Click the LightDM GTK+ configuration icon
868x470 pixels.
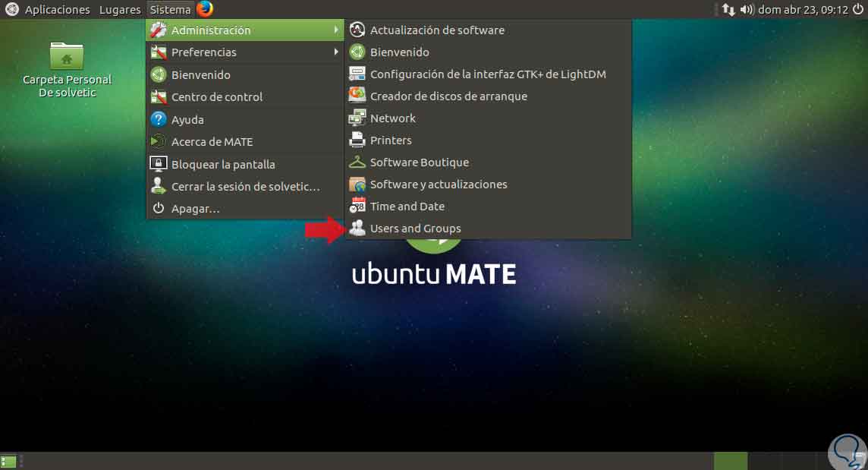(357, 74)
